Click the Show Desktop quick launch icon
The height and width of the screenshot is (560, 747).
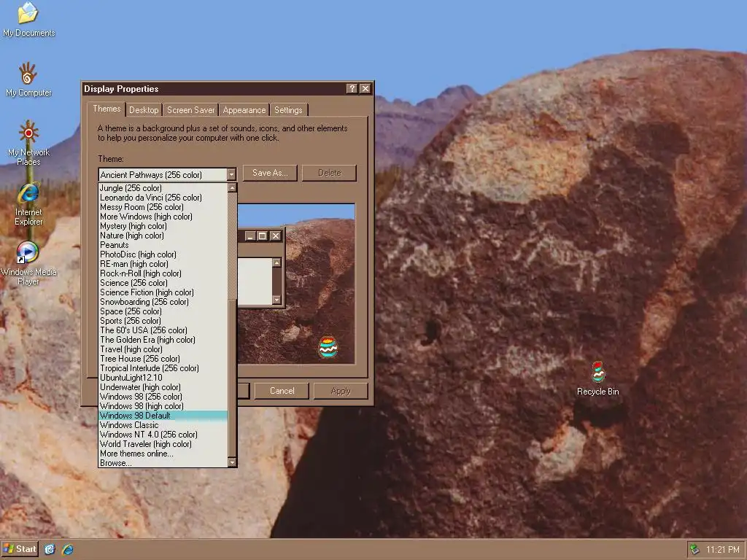tap(50, 550)
